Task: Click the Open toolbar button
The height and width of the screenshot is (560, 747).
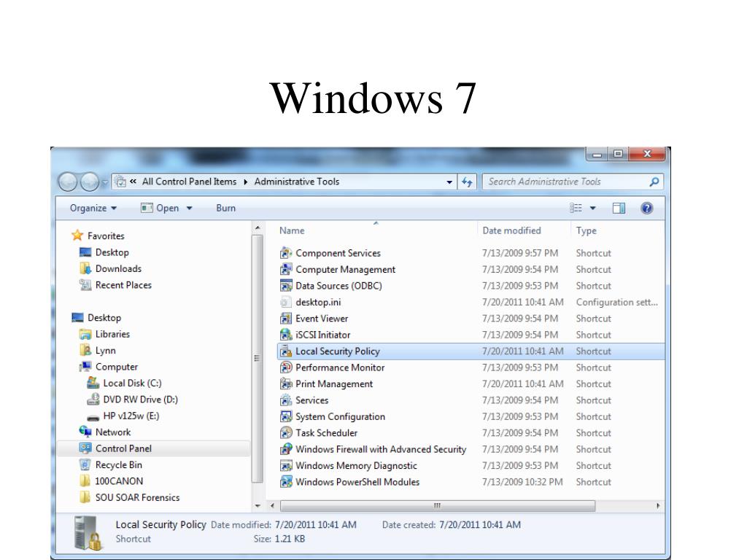Action: click(x=160, y=208)
